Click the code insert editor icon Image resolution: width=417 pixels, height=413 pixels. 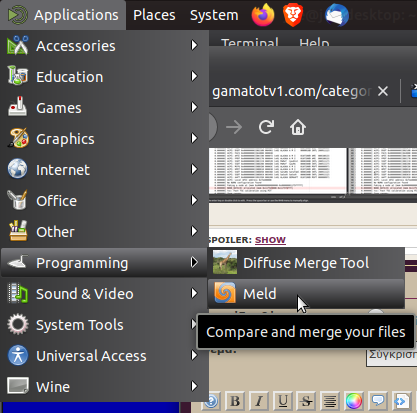401,401
